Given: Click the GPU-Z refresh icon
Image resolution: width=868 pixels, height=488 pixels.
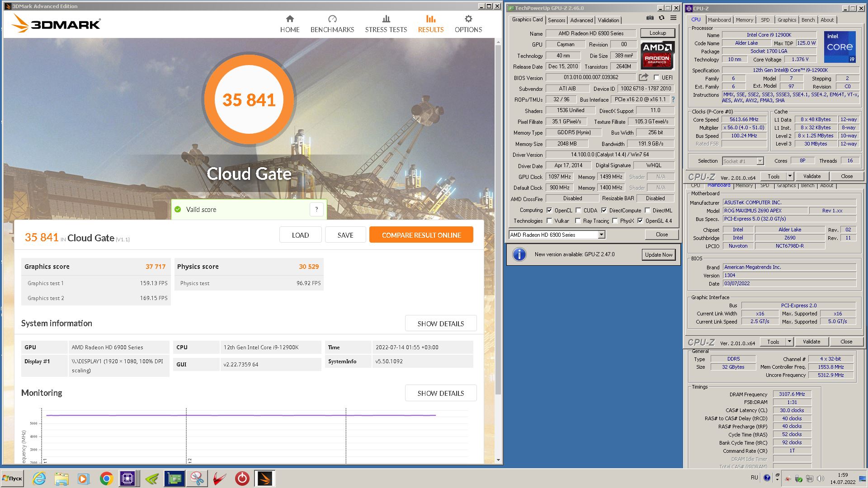Looking at the screenshot, I should (661, 18).
